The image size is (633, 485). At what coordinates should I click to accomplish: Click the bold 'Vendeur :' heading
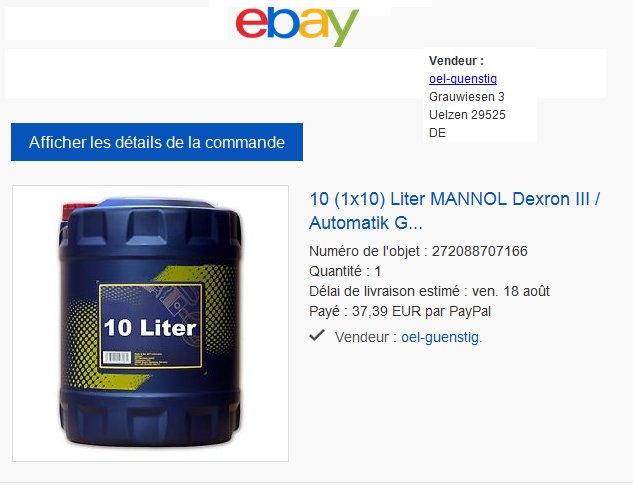point(456,61)
